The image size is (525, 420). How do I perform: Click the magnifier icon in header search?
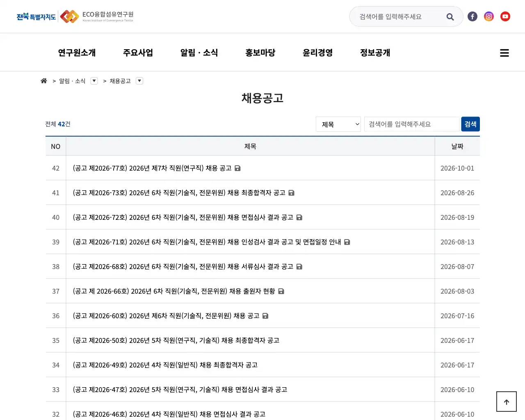point(450,17)
